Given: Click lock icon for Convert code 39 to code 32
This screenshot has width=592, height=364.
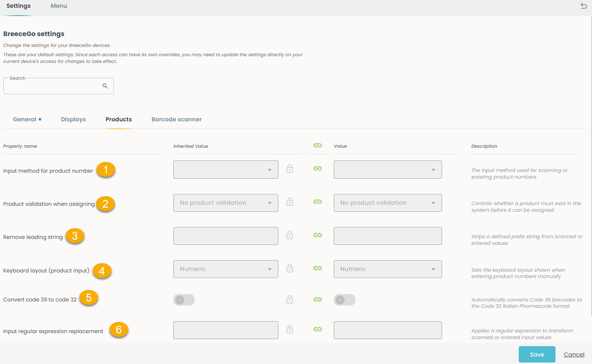Looking at the screenshot, I should coord(289,300).
